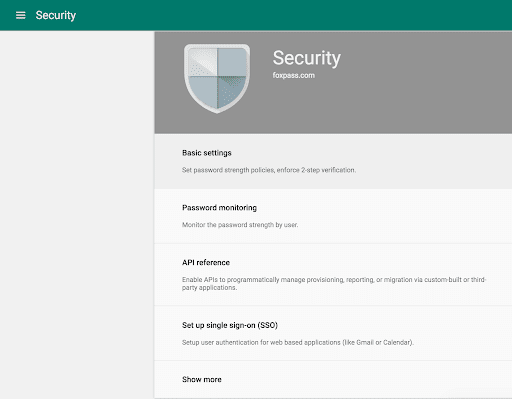Click the foxpass.com domain text
The width and height of the screenshot is (512, 399).
(293, 75)
